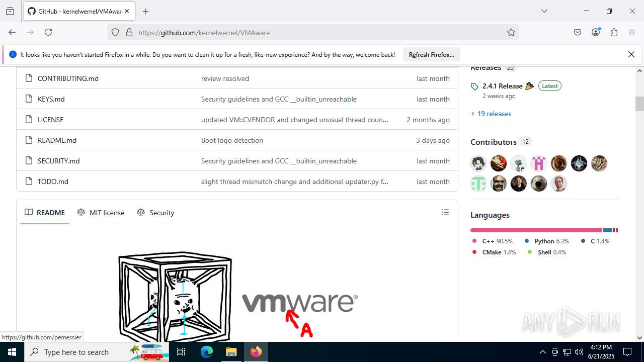Image resolution: width=644 pixels, height=362 pixels.
Task: Click the CMake 1.4% language entry
Action: [494, 252]
